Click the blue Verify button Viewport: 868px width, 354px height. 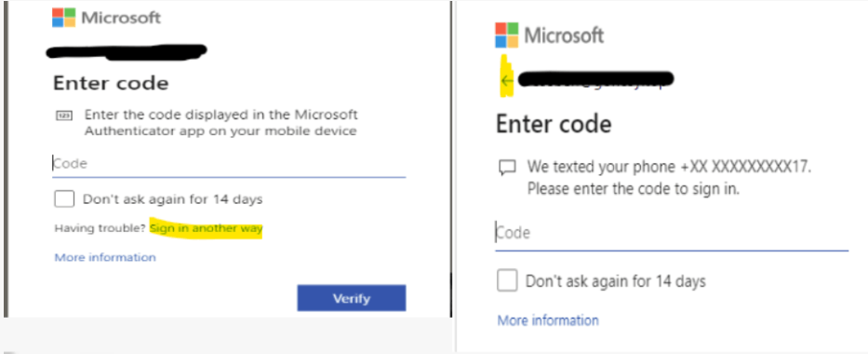point(352,299)
